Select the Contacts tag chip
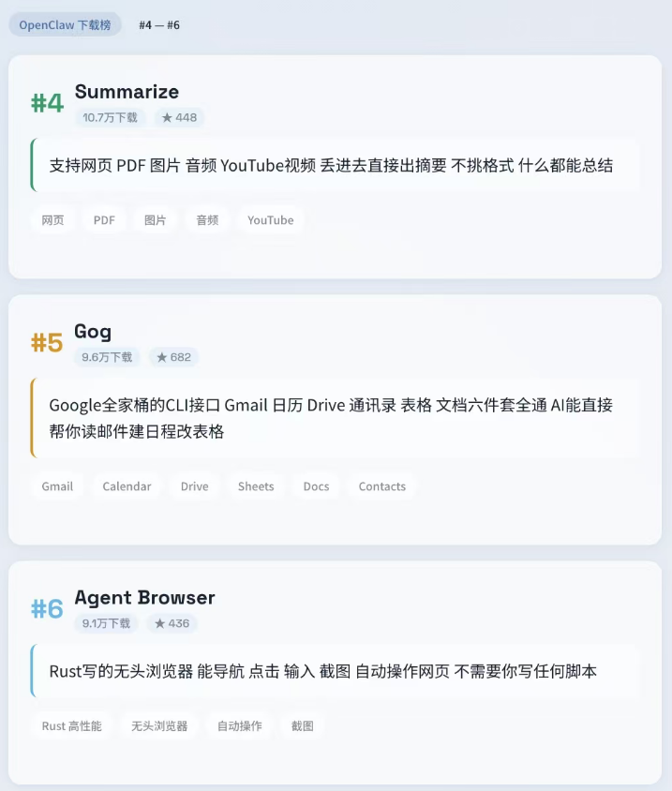 [382, 486]
